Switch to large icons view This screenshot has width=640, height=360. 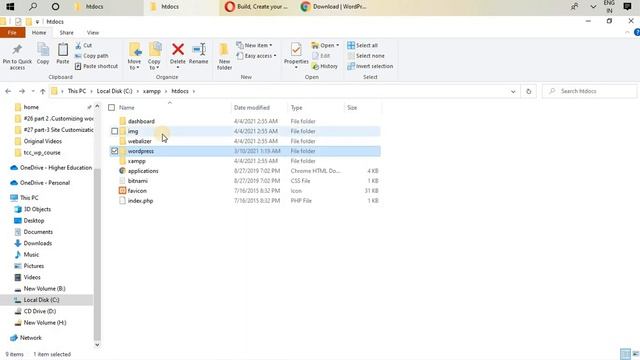click(x=636, y=354)
